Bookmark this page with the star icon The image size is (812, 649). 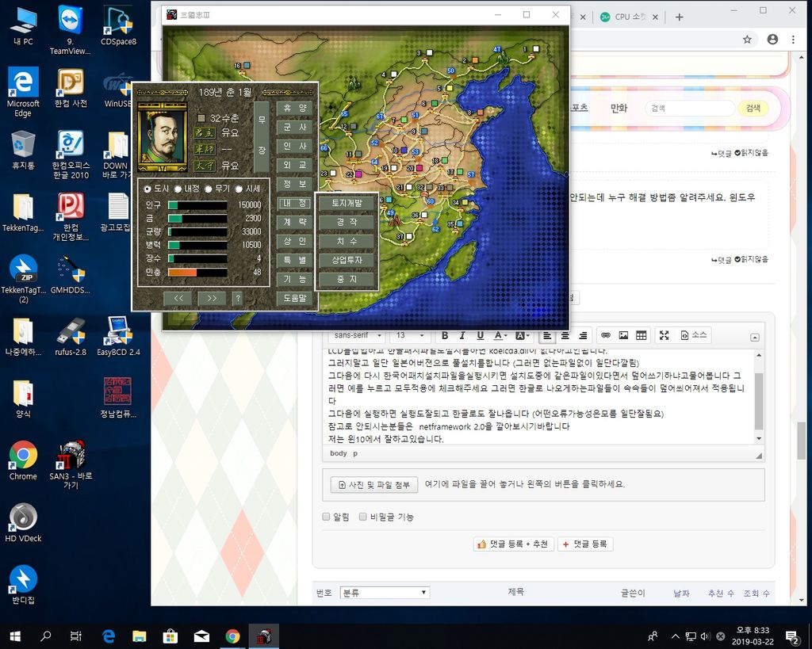[747, 40]
